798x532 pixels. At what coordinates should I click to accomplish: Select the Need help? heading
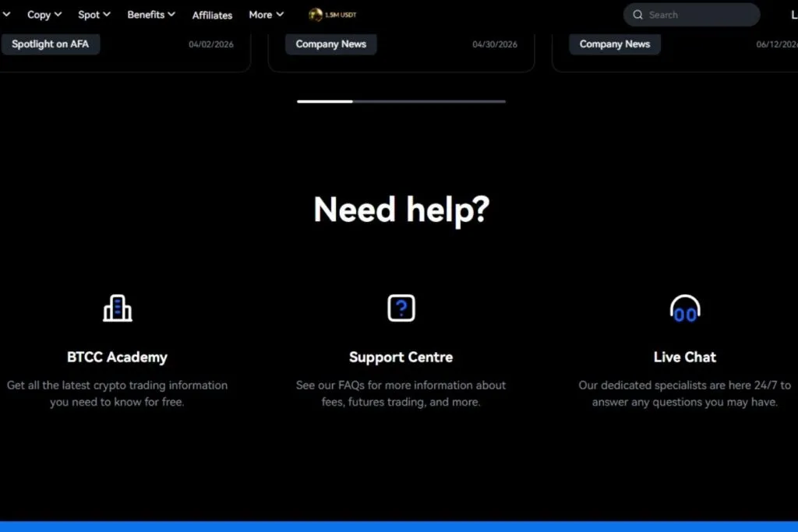(x=401, y=210)
